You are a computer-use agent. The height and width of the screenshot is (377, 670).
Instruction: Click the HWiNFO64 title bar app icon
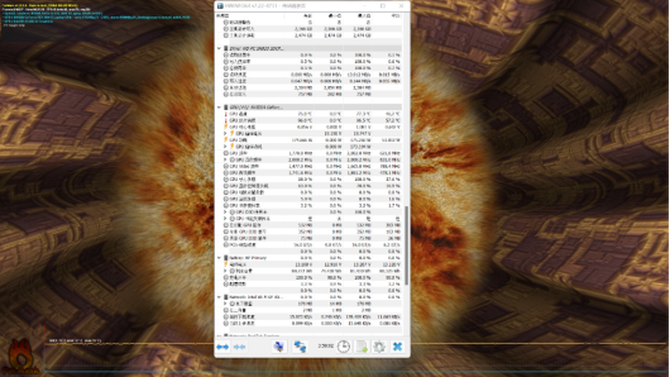[x=220, y=6]
